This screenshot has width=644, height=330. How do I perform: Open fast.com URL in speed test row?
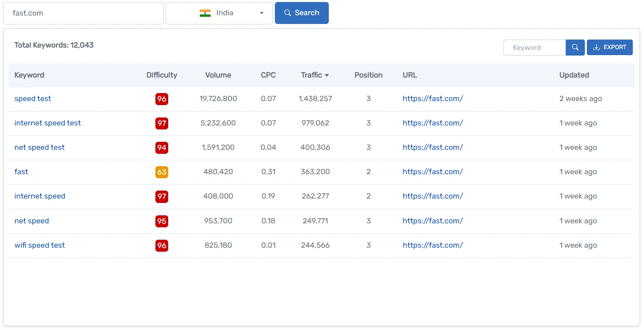tap(433, 99)
